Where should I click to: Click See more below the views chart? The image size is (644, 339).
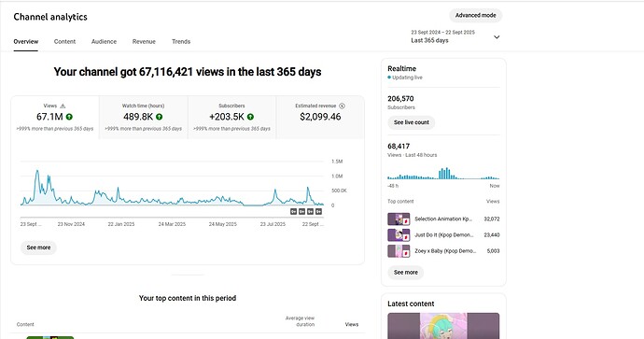tap(38, 247)
